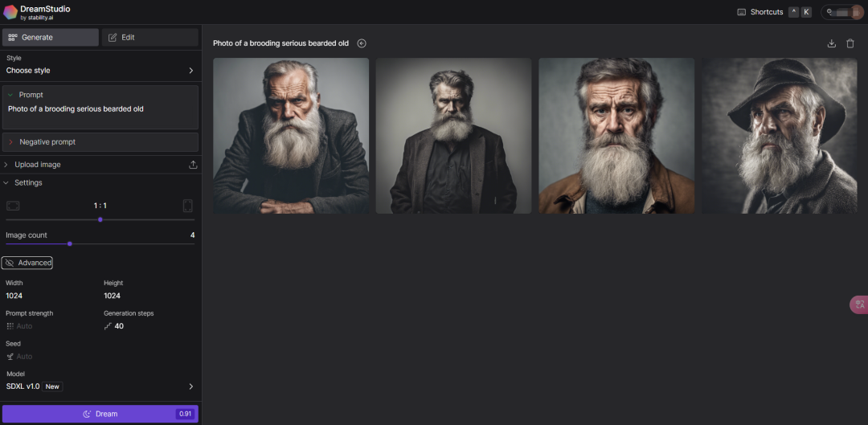Expand the Upload image section

(x=6, y=165)
